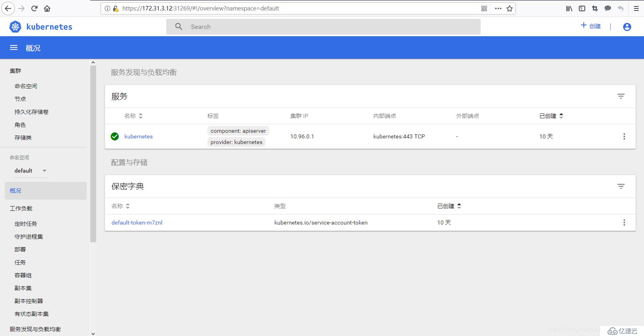Viewport: 644px width, 336px height.
Task: Open 命名空间 in the sidebar
Action: [26, 86]
